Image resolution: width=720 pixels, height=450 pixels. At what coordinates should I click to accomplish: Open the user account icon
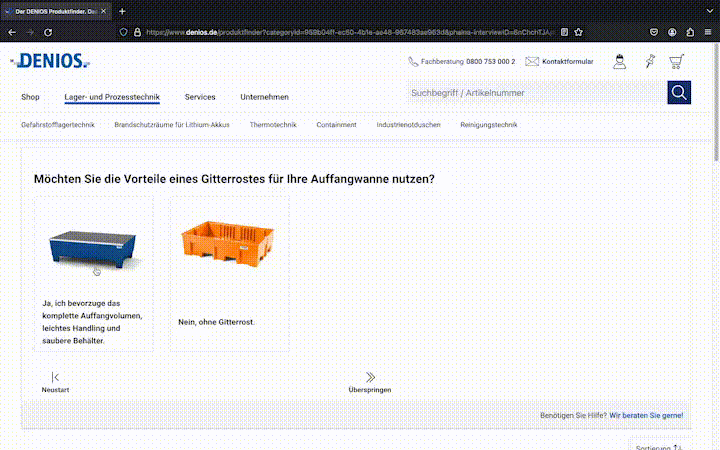(619, 62)
